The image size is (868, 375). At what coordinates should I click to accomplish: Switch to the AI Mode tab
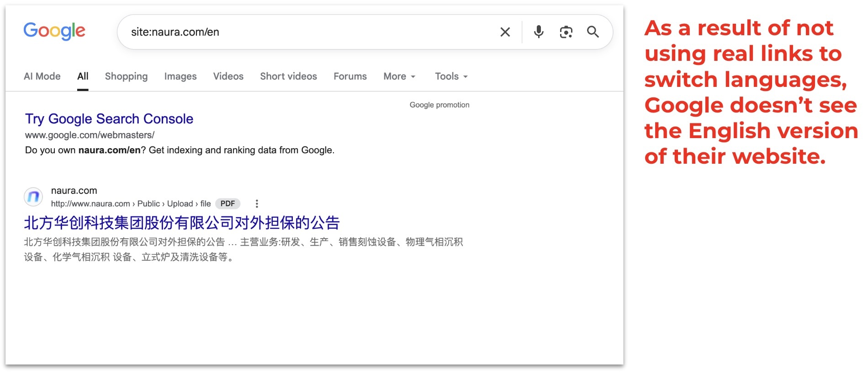coord(42,76)
